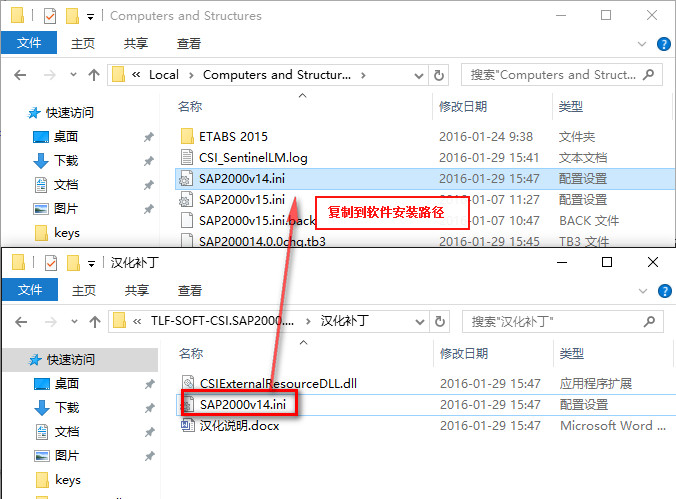Open 图片 in Computers and Structures sidebar

click(x=66, y=209)
